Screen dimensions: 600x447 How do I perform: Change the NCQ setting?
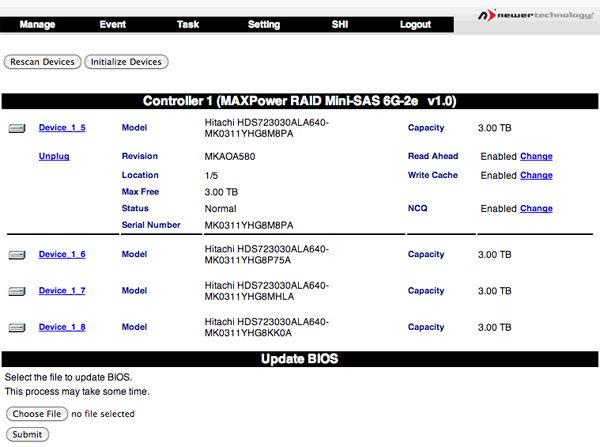click(x=536, y=208)
